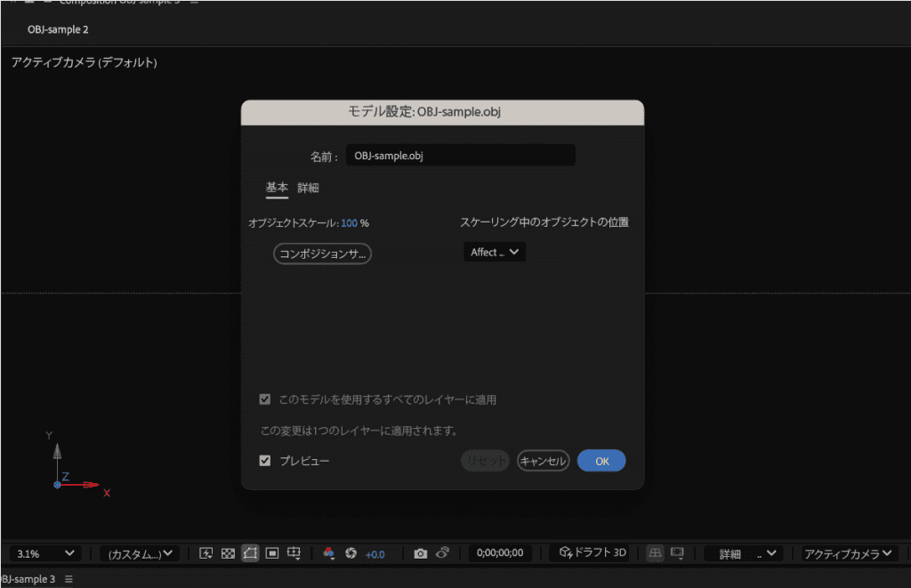Screen dimensions: 911x588
Task: Click the show snapshot icon
Action: 442,553
